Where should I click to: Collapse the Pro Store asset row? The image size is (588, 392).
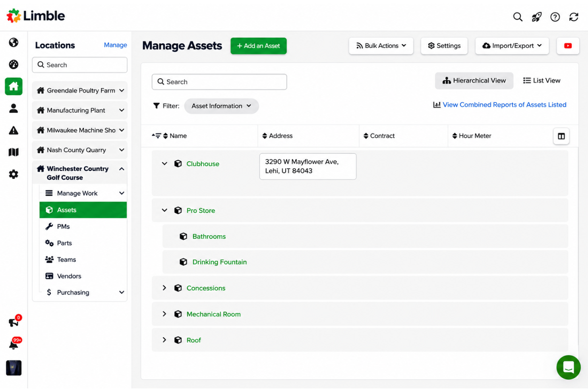pyautogui.click(x=164, y=210)
